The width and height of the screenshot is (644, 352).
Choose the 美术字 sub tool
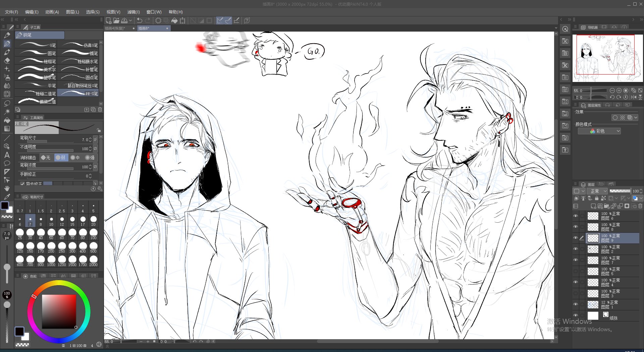click(x=36, y=69)
